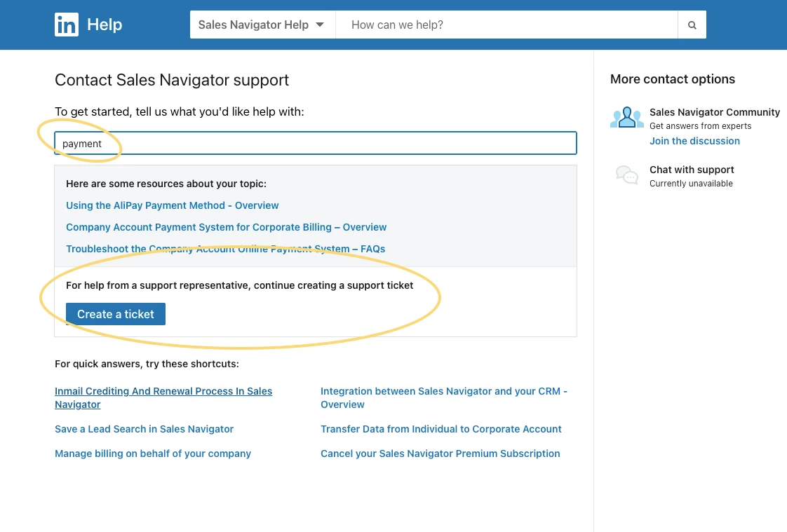Viewport: 787px width, 532px height.
Task: Click 'Here are some resources about your topic:' text
Action: pos(166,184)
